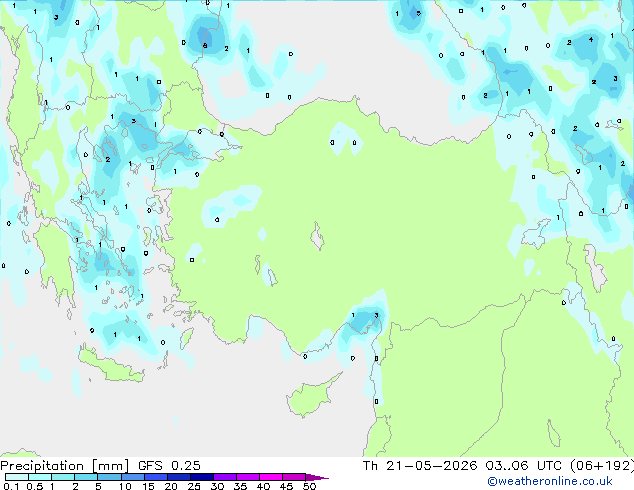Click the '0.1' legend label

pyautogui.click(x=11, y=486)
